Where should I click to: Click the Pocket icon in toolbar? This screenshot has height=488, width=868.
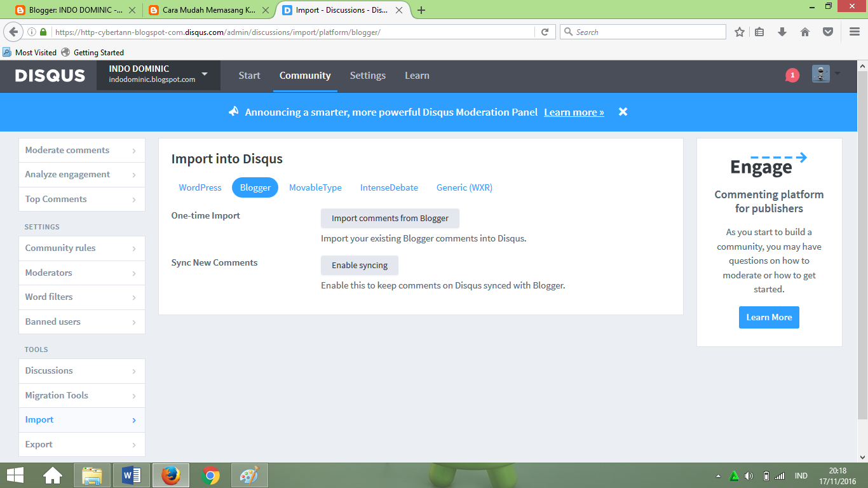(828, 32)
